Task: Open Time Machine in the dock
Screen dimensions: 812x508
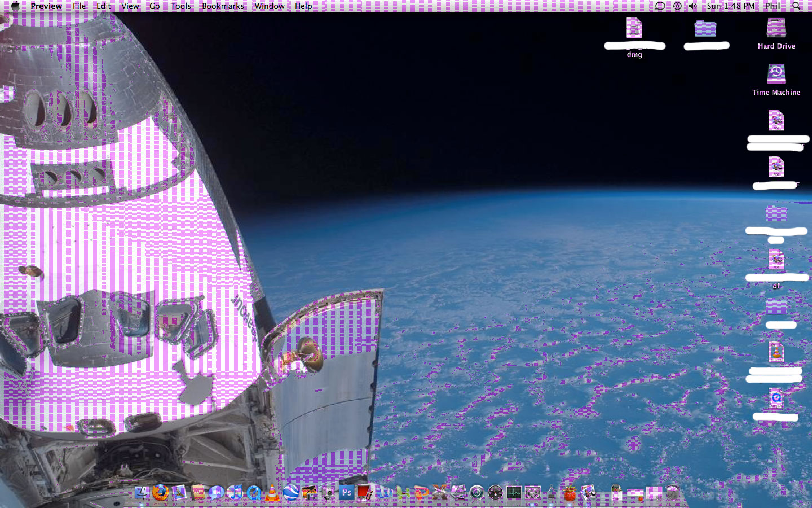Action: [476, 493]
